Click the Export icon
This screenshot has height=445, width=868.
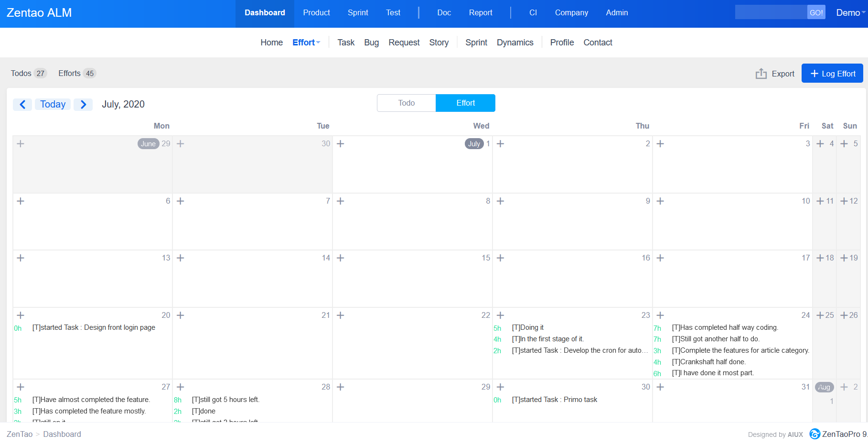tap(761, 74)
